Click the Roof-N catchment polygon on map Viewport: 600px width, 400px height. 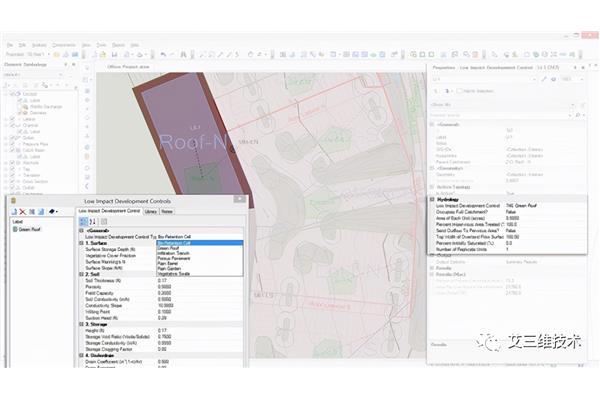coord(191,142)
